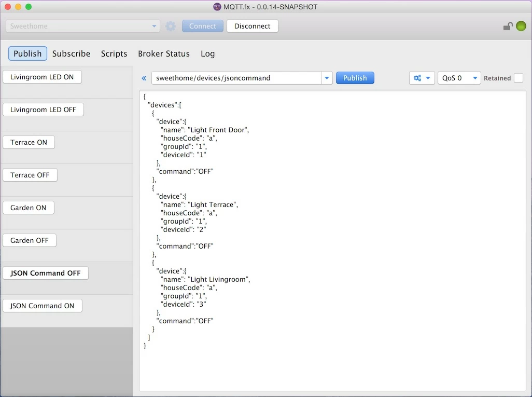Switch to the Publish tab
The image size is (532, 397).
click(x=27, y=53)
